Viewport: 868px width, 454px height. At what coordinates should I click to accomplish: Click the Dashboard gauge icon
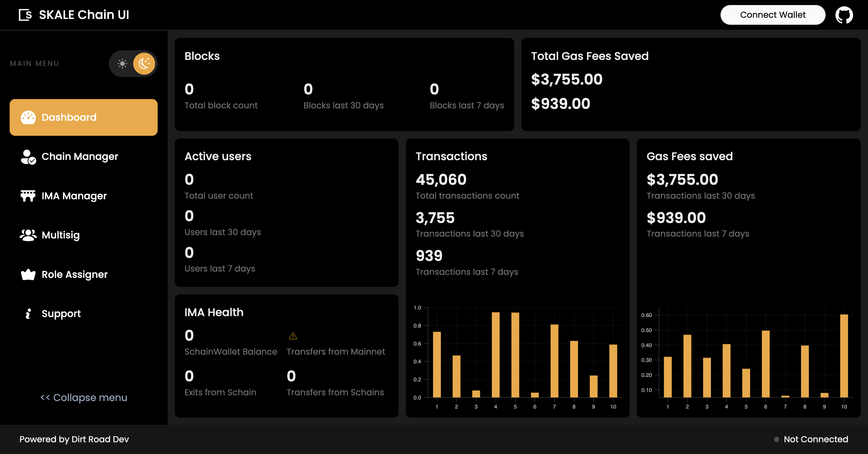click(28, 117)
